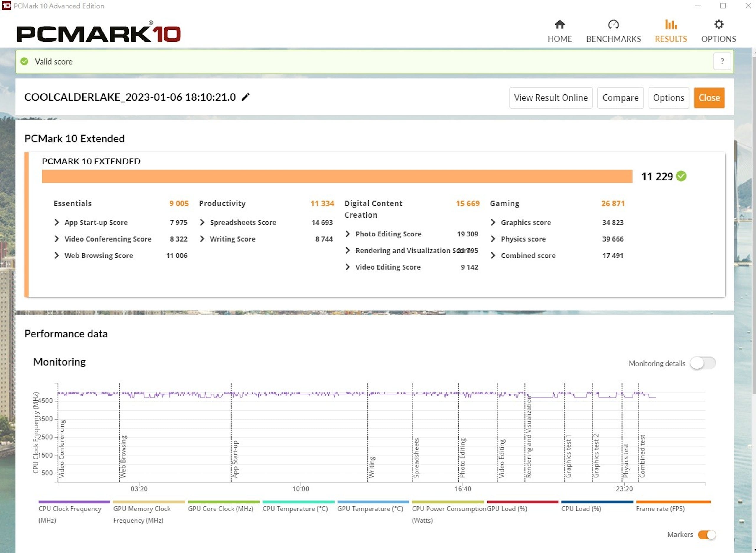Click the question mark help button
Screen dimensions: 756x553
[x=722, y=61]
